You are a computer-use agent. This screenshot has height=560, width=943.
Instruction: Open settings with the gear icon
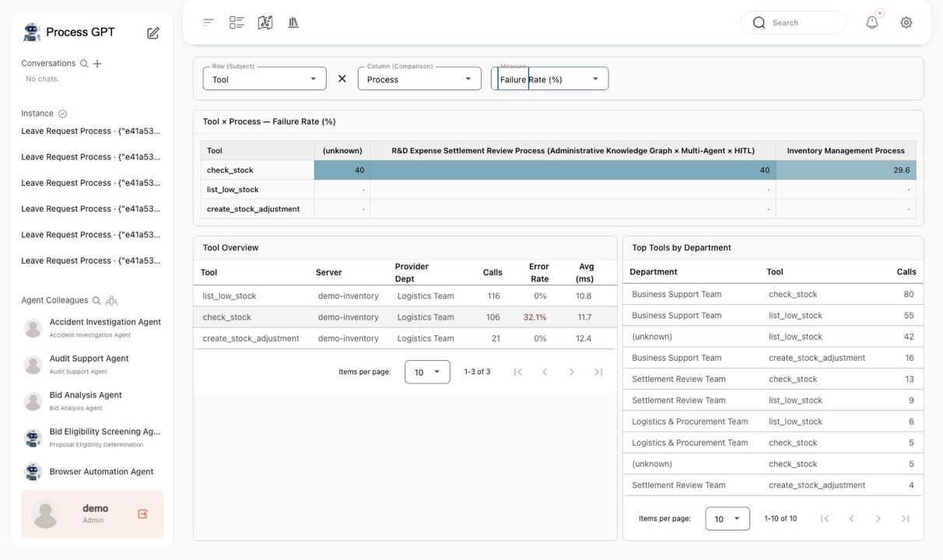coord(906,23)
